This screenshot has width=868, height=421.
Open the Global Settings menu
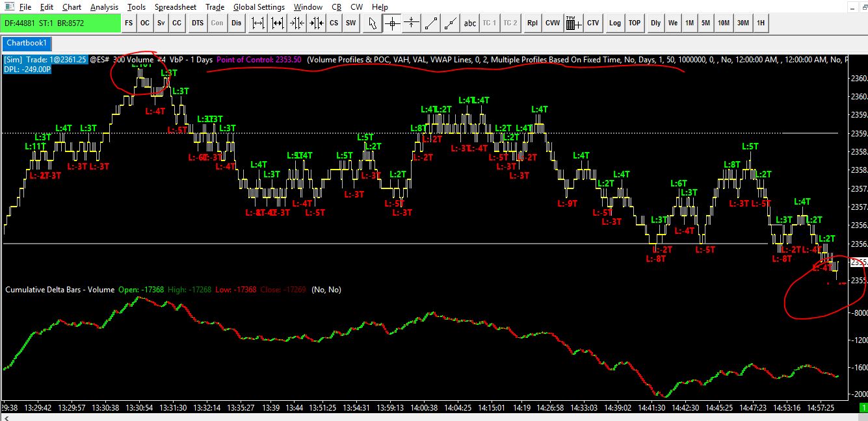pyautogui.click(x=259, y=7)
